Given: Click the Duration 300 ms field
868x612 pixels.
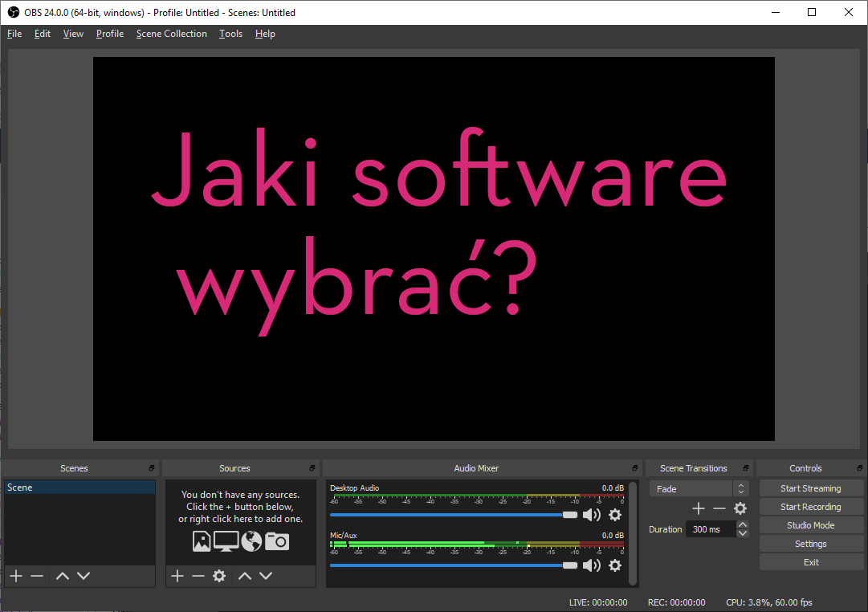Looking at the screenshot, I should pos(711,529).
